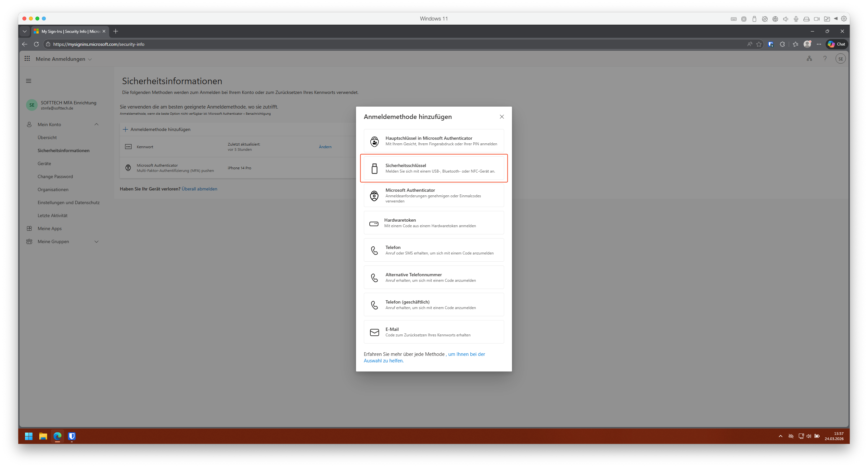Go back with the browser back arrow

[25, 44]
